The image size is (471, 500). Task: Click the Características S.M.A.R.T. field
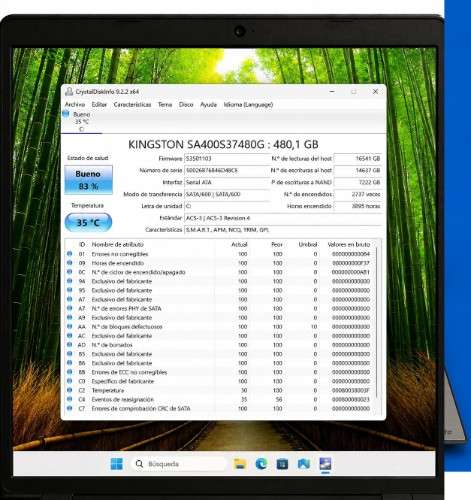[x=283, y=230]
